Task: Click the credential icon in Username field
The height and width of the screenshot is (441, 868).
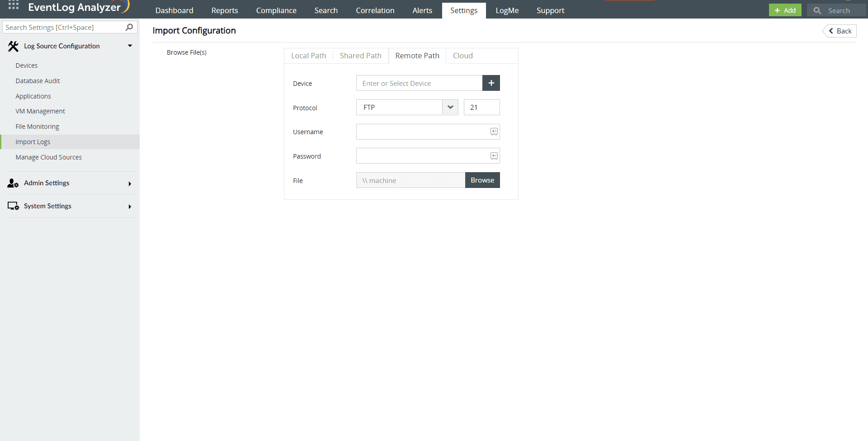Action: coord(494,131)
